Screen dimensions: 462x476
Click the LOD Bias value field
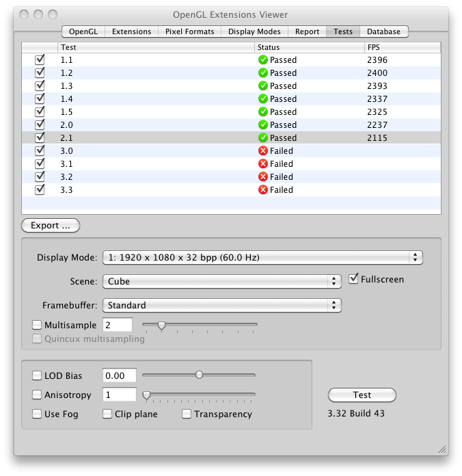pos(119,375)
